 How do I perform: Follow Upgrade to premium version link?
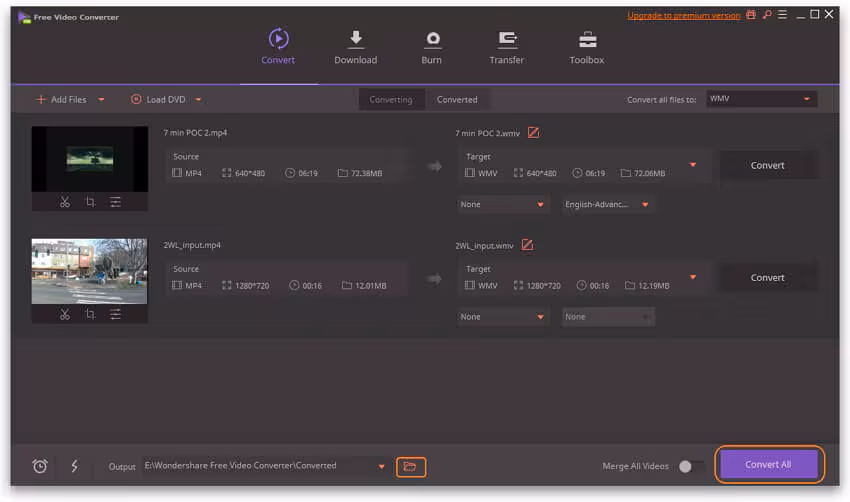684,16
